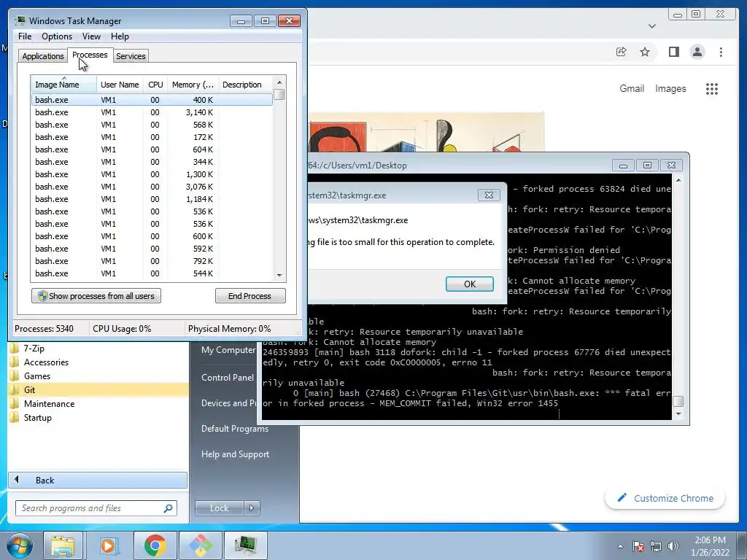Click Back in the Start menu
Image resolution: width=747 pixels, height=560 pixels.
pos(98,480)
